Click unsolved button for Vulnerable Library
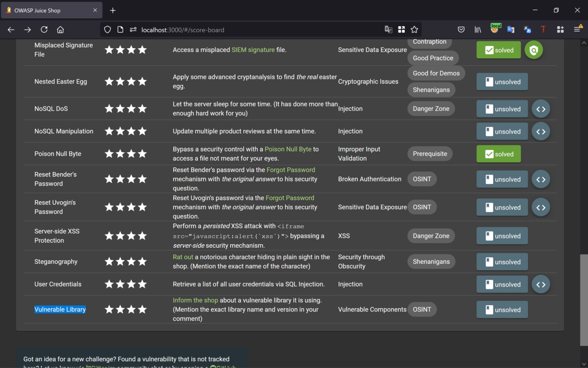This screenshot has width=588, height=368. (502, 310)
